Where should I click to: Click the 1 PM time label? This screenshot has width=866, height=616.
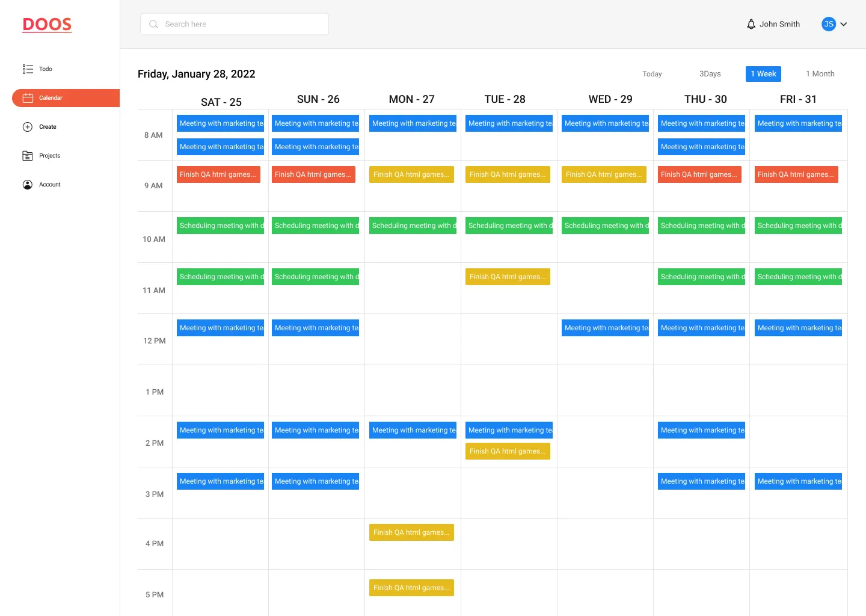(x=155, y=392)
